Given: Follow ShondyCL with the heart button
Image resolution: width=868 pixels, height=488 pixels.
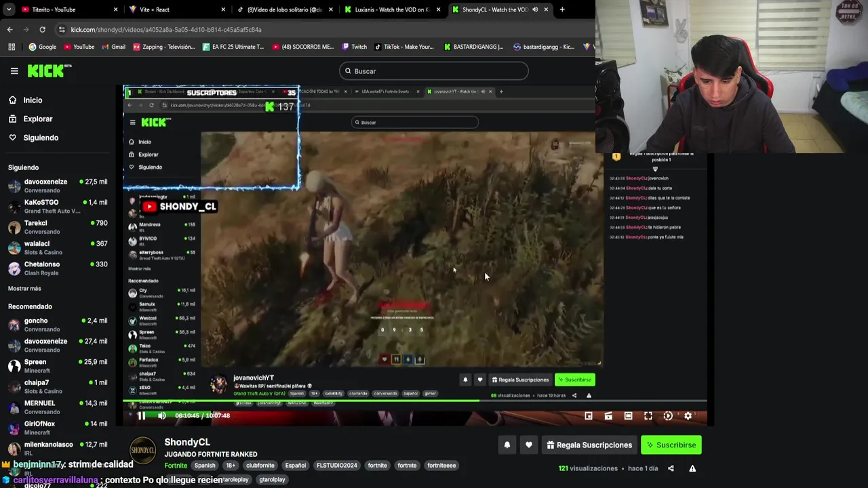Looking at the screenshot, I should [529, 445].
